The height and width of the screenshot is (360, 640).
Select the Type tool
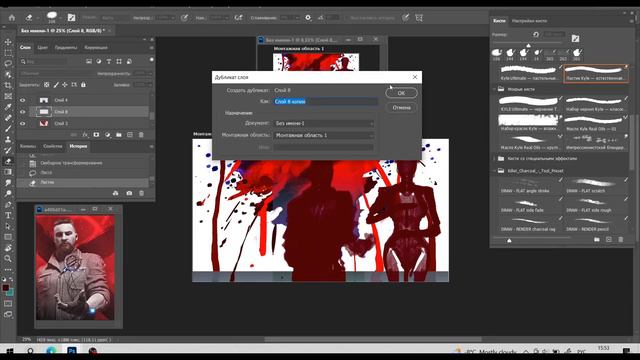tap(8, 215)
